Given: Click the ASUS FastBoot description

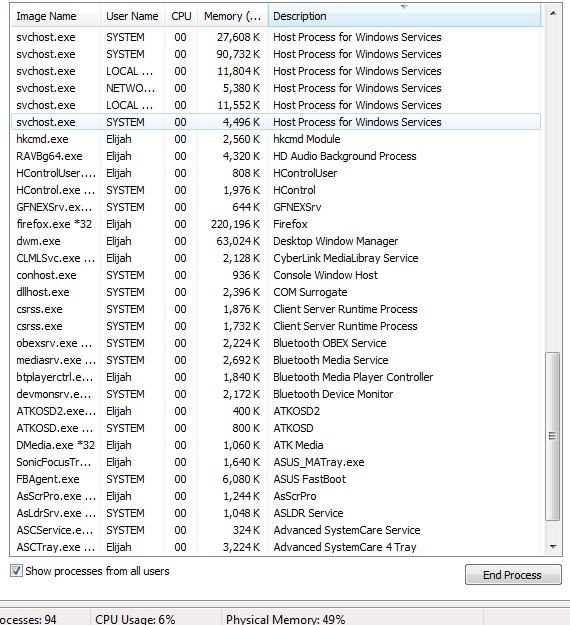Looking at the screenshot, I should 309,479.
